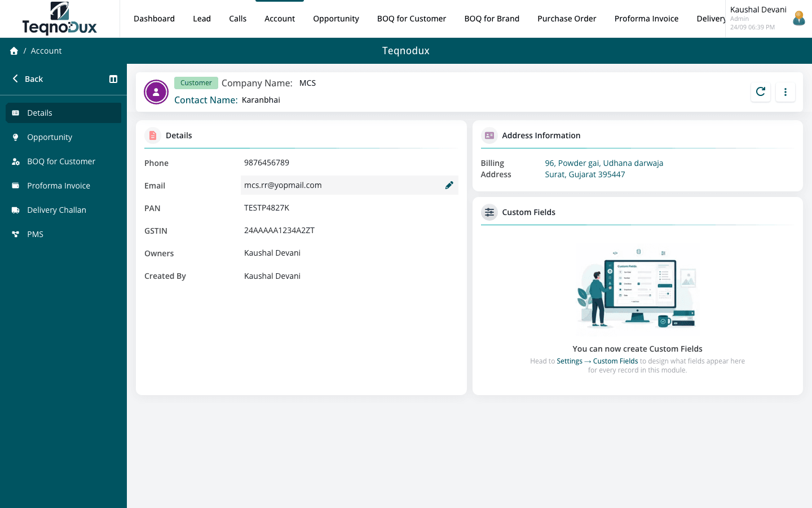Follow the Custom Fields settings link
The height and width of the screenshot is (508, 812).
coord(615,361)
